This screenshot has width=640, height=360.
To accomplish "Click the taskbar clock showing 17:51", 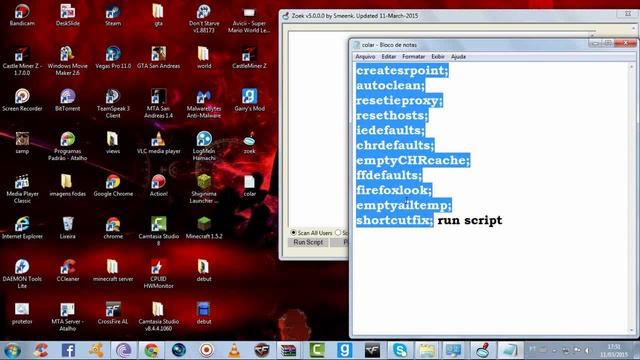I will (613, 350).
